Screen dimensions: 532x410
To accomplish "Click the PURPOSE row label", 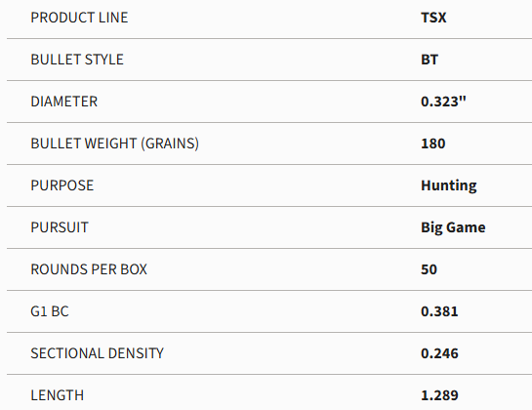I will pos(62,185).
